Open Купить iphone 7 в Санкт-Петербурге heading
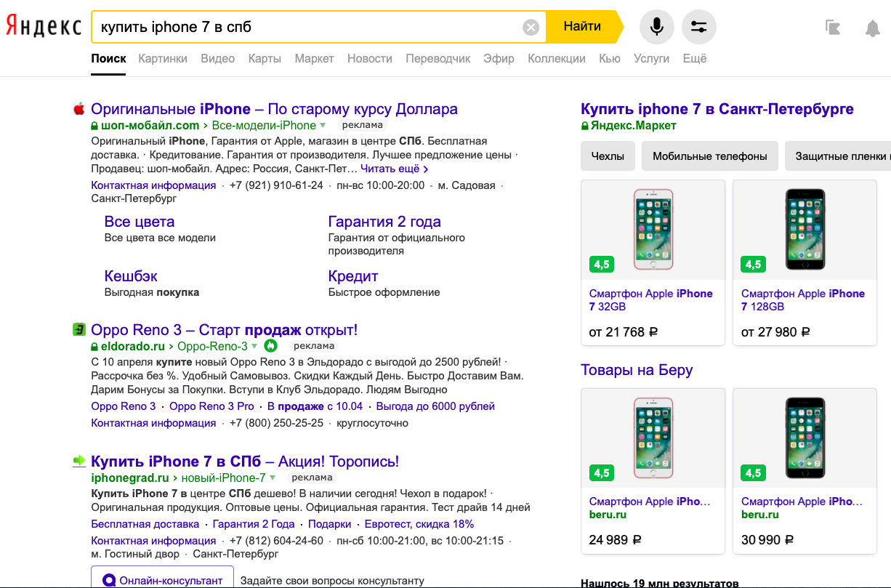 click(x=717, y=109)
